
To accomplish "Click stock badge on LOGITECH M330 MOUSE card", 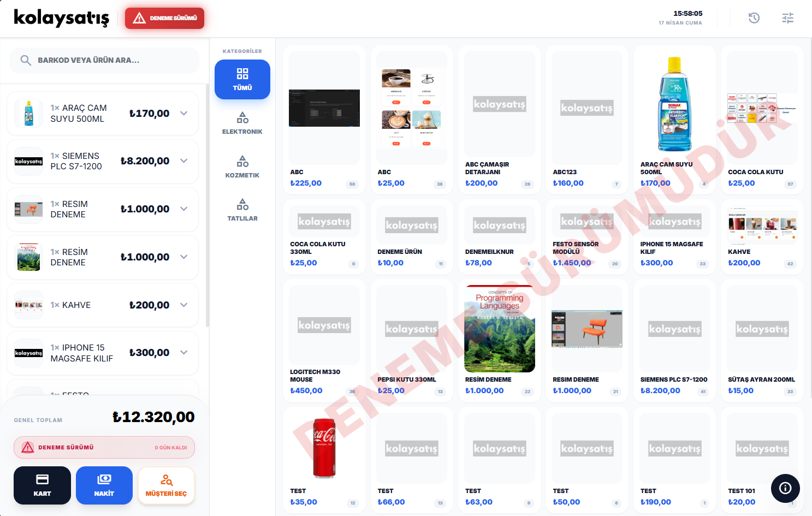I will (352, 392).
